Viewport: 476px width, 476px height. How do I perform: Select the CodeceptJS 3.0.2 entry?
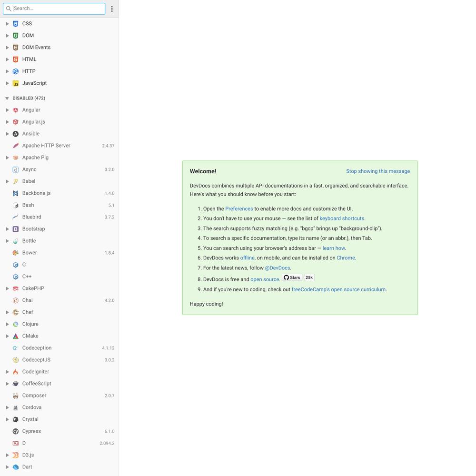59,360
